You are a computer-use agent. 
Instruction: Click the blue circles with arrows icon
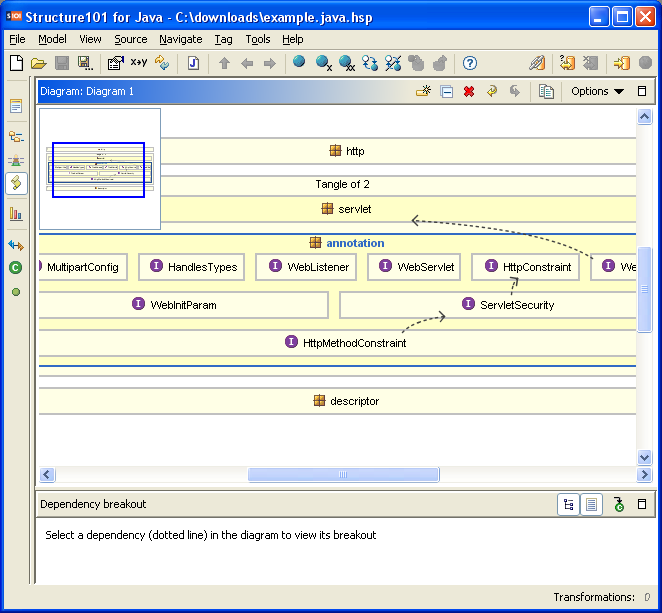(x=370, y=63)
